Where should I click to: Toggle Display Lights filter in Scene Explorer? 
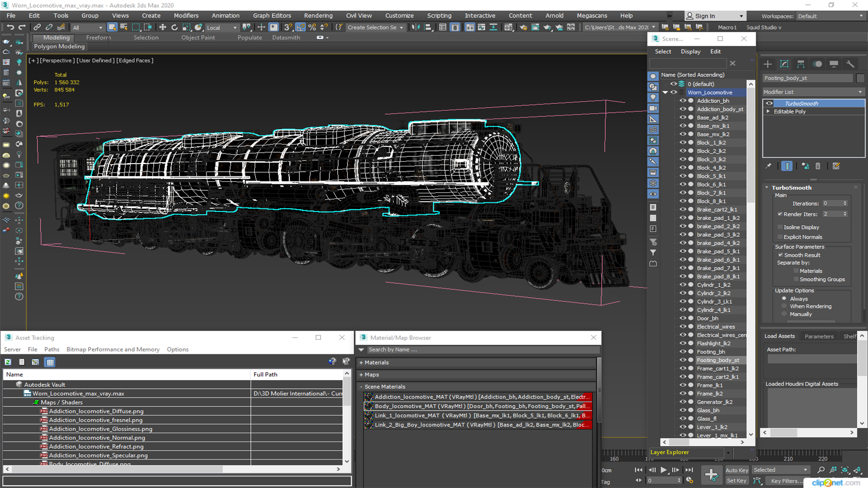[653, 98]
